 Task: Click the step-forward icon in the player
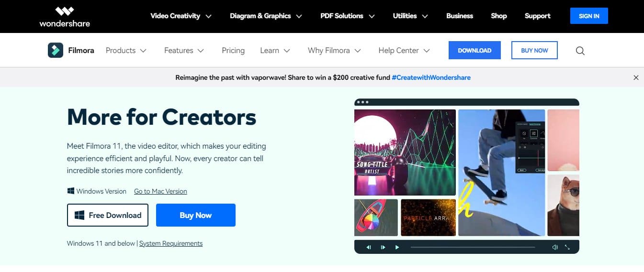tap(383, 247)
